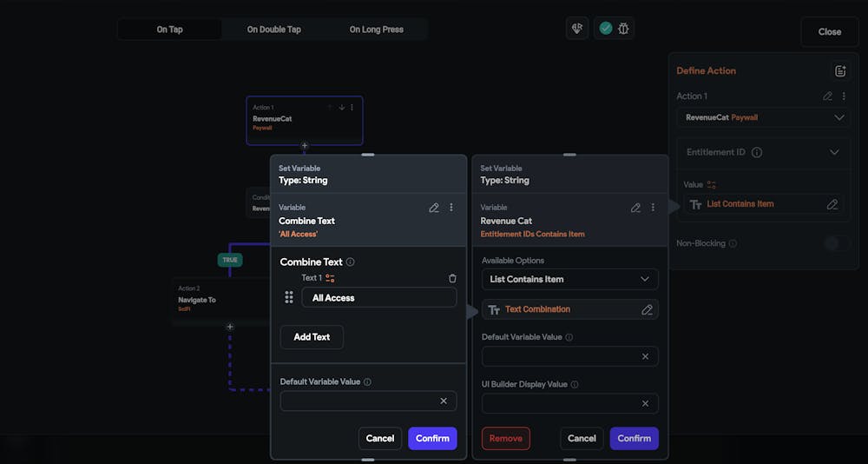The image size is (868, 464).
Task: Collapse the Entitlement ID section
Action: click(834, 152)
